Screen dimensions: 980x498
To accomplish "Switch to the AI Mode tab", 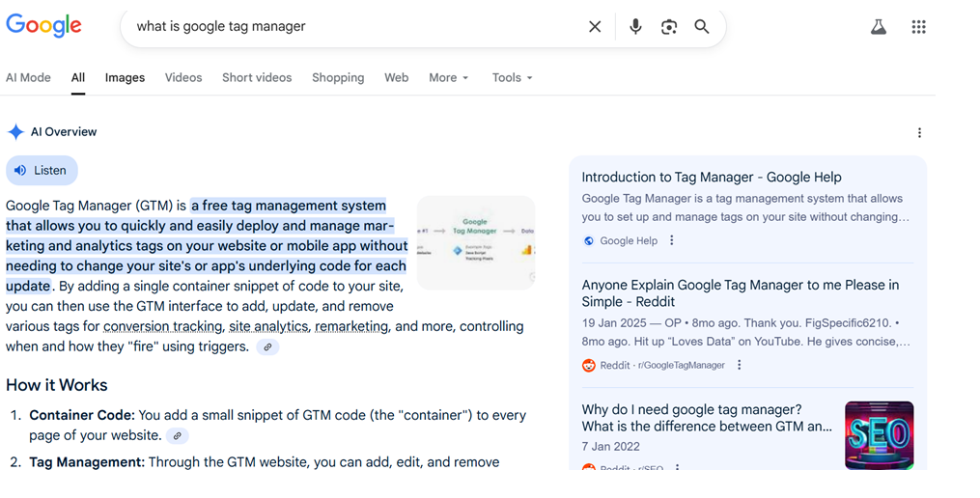I will 28,78.
